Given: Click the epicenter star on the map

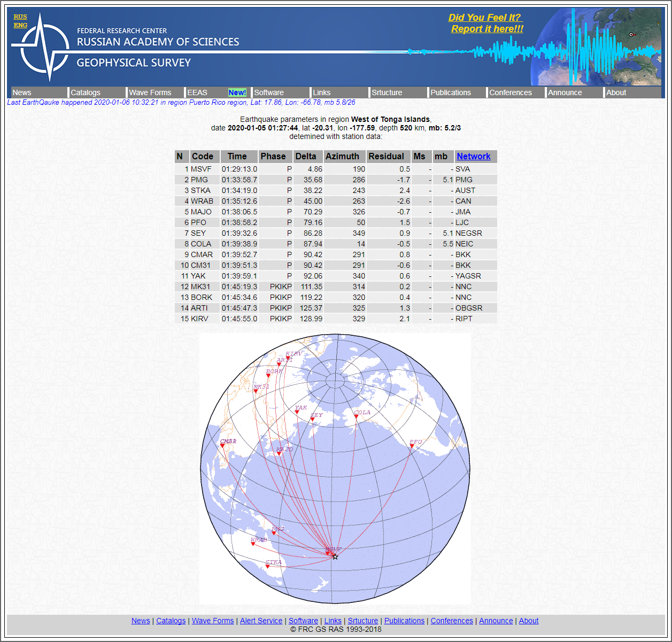Looking at the screenshot, I should point(335,557).
